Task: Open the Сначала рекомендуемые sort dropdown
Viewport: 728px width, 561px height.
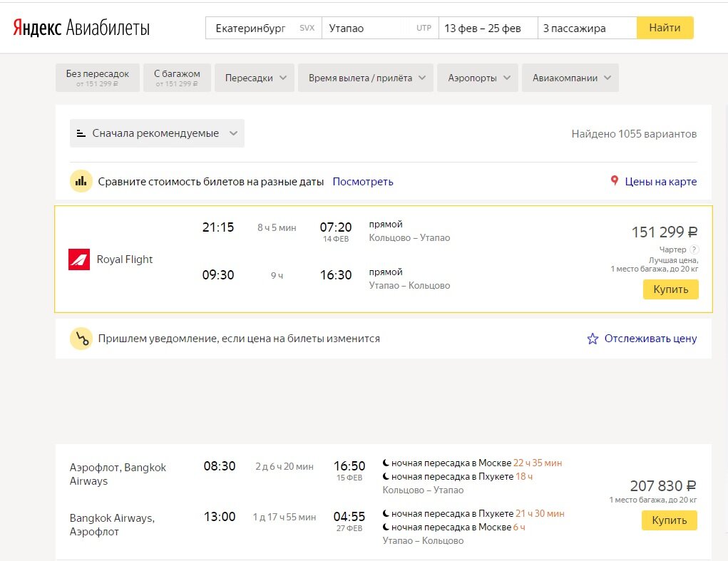Action: (157, 133)
